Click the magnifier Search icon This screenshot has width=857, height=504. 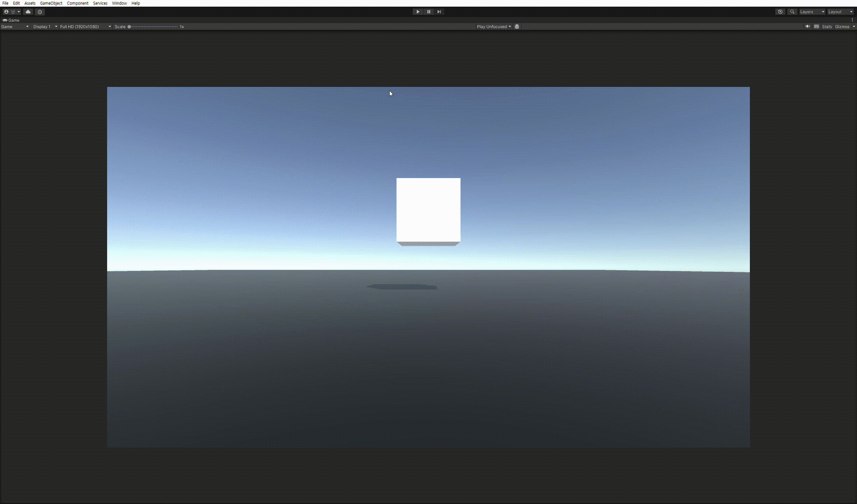[792, 12]
